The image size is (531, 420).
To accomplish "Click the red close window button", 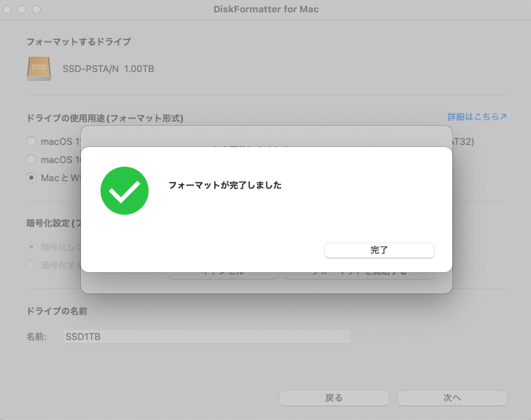I will 9,9.
